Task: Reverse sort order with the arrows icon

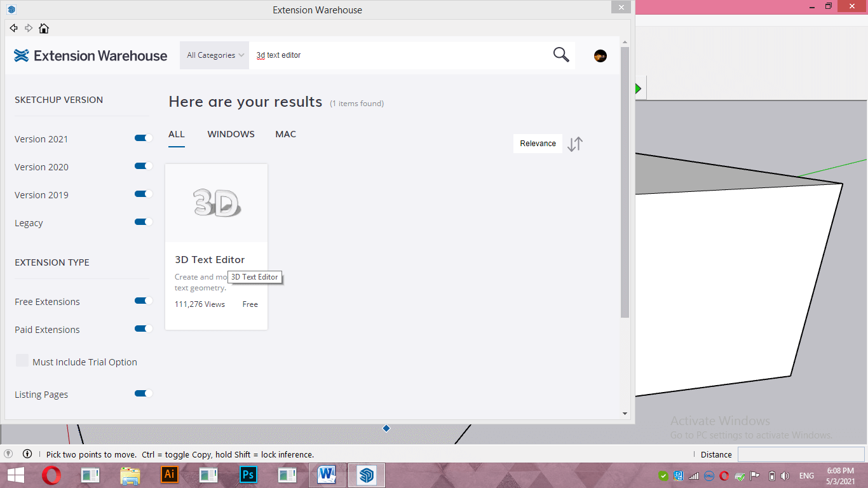Action: pos(575,144)
